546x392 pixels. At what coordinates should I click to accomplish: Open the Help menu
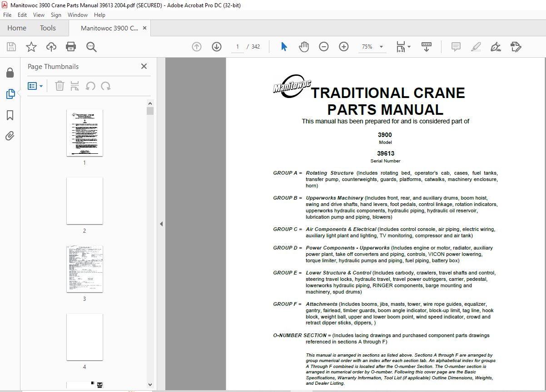[x=99, y=15]
